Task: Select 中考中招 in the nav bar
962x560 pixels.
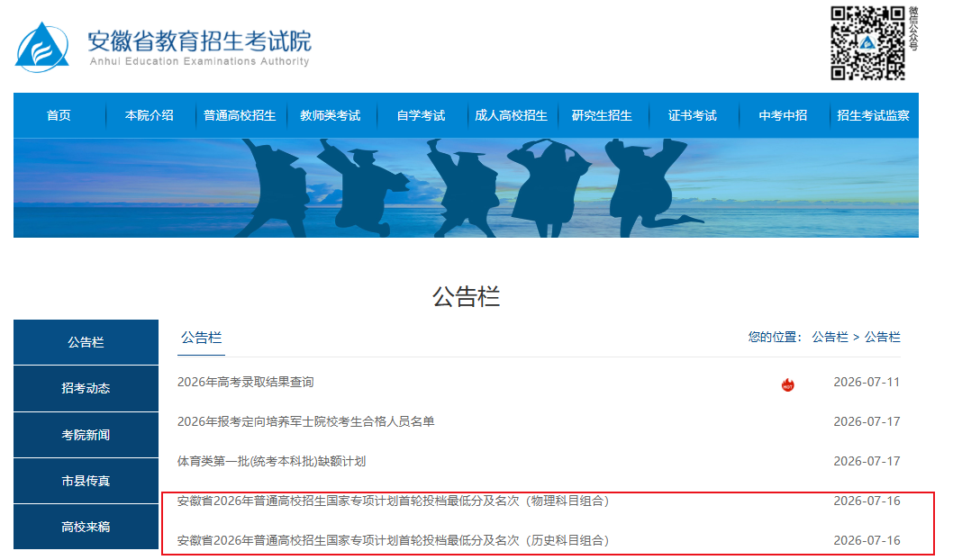Action: click(x=783, y=115)
